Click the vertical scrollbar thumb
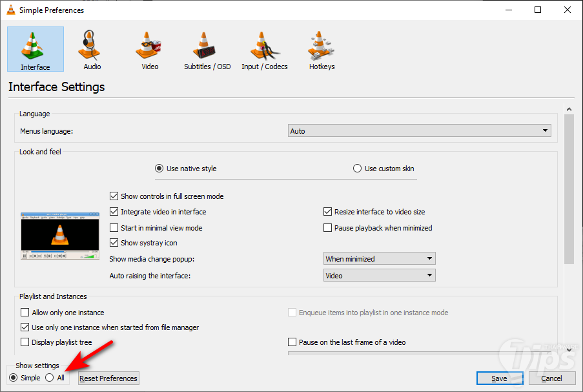583x392 pixels. (x=569, y=189)
